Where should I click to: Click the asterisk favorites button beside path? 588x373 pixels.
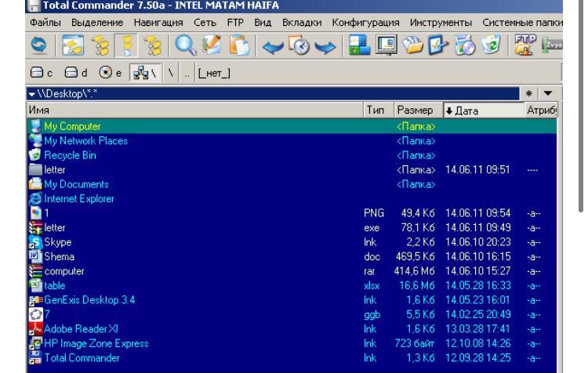[528, 93]
